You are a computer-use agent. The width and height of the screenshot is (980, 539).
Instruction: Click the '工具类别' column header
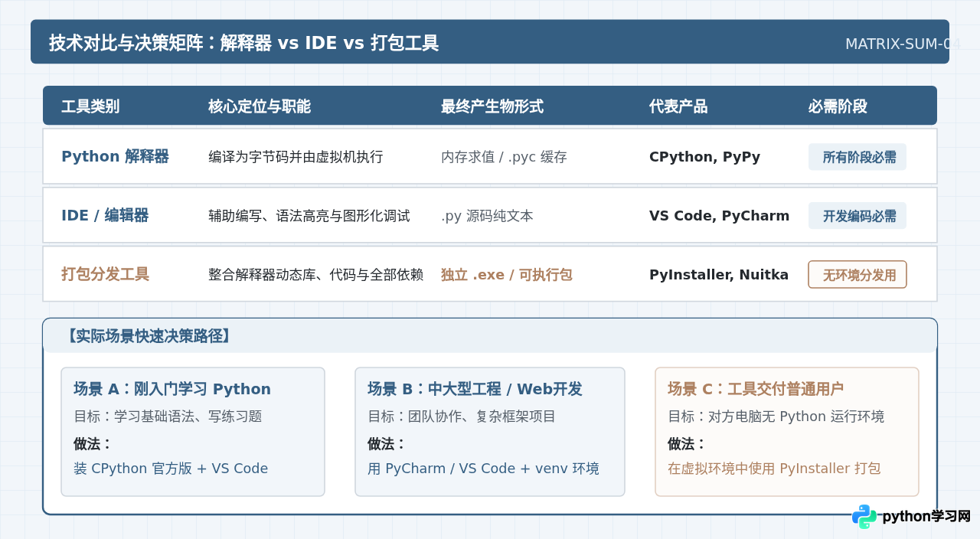coord(90,106)
